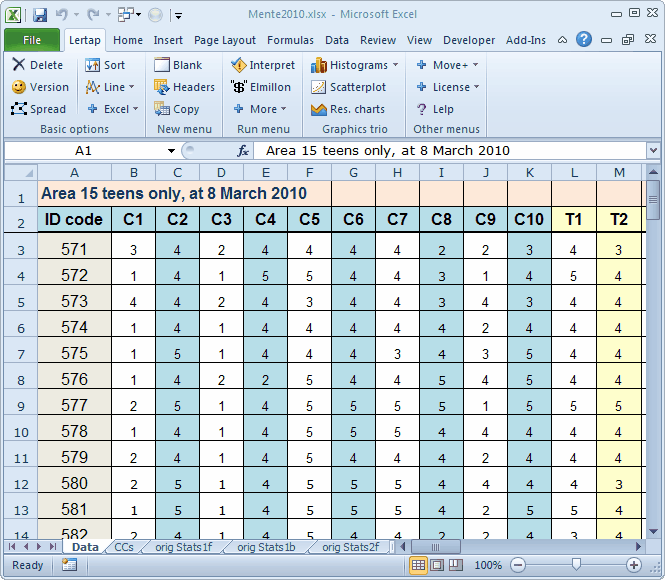Insert a Blank sheet icon
Image resolution: width=665 pixels, height=580 pixels.
coord(162,65)
